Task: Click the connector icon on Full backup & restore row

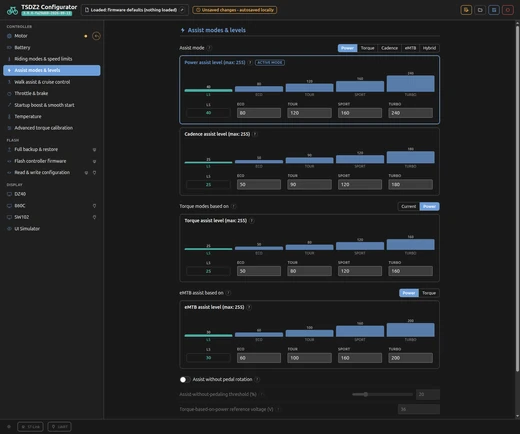Action: click(94, 150)
